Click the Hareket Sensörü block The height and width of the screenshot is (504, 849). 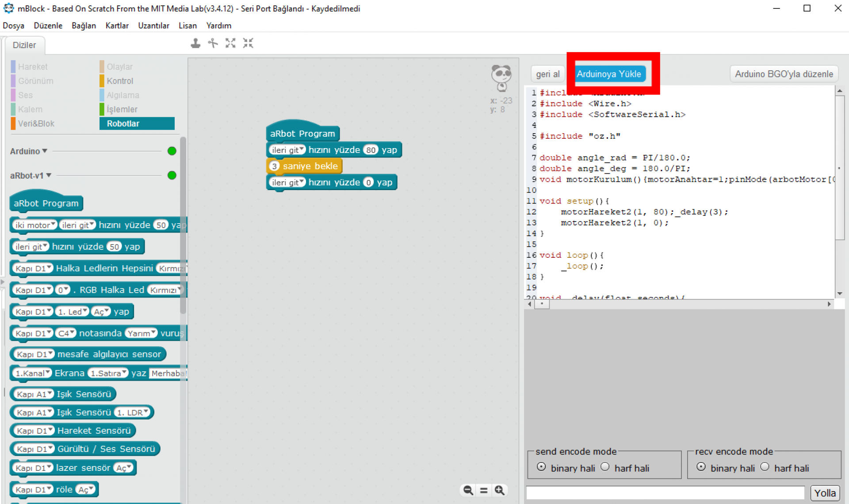pos(73,431)
